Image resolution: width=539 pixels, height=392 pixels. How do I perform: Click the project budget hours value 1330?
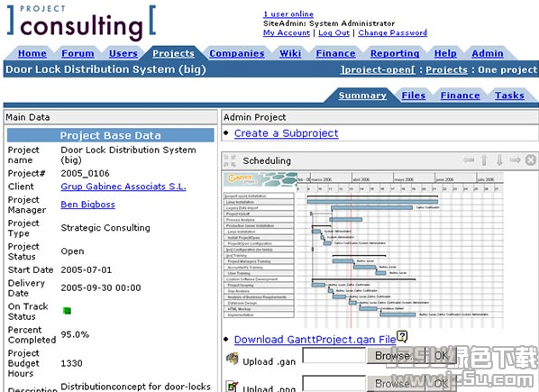click(71, 363)
